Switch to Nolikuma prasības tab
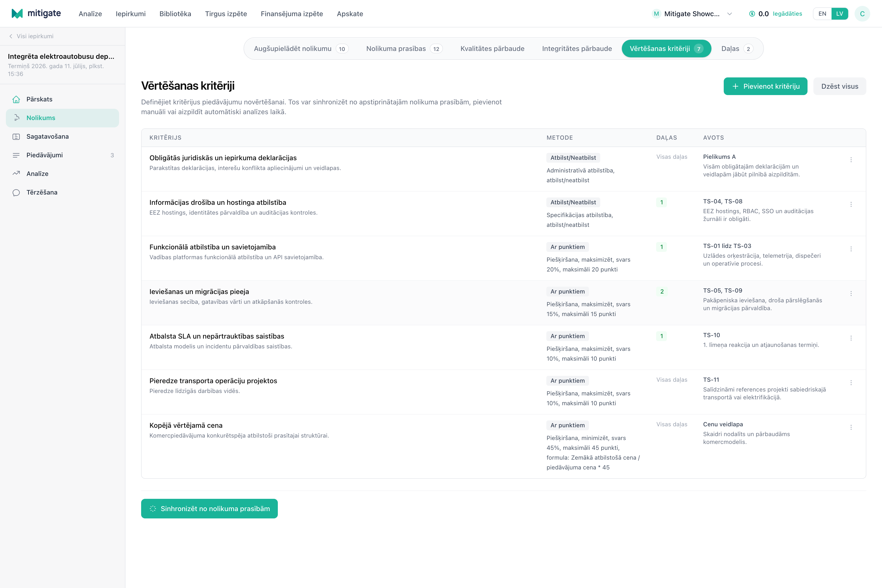This screenshot has width=882, height=588. coord(404,49)
